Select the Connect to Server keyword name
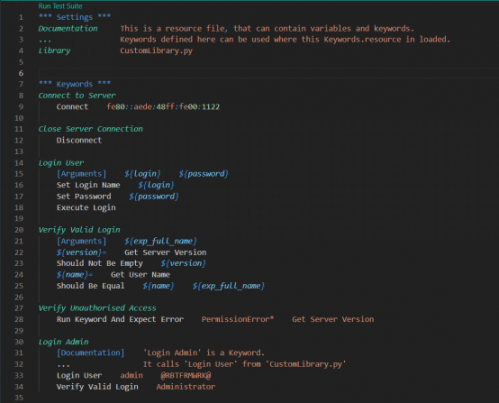 [x=77, y=96]
